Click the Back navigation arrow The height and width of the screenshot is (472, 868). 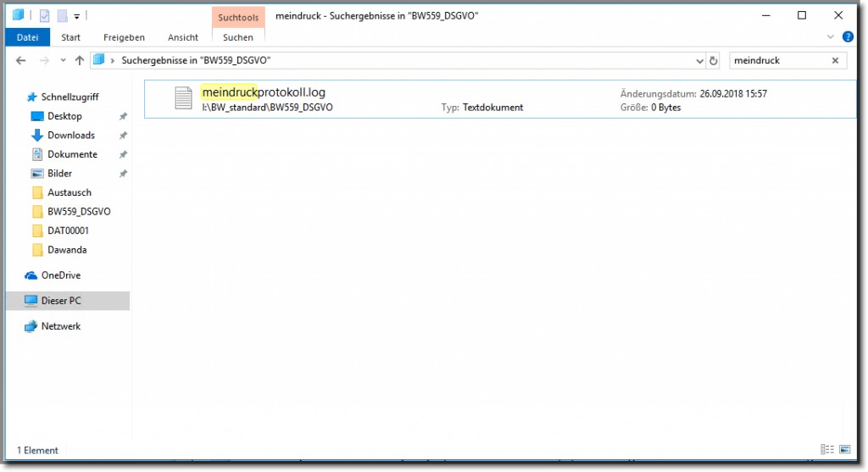(21, 60)
